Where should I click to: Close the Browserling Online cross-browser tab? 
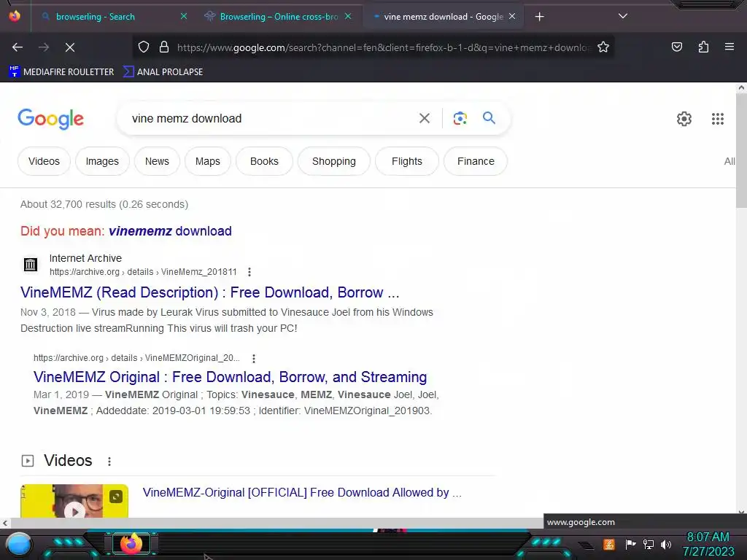point(348,16)
